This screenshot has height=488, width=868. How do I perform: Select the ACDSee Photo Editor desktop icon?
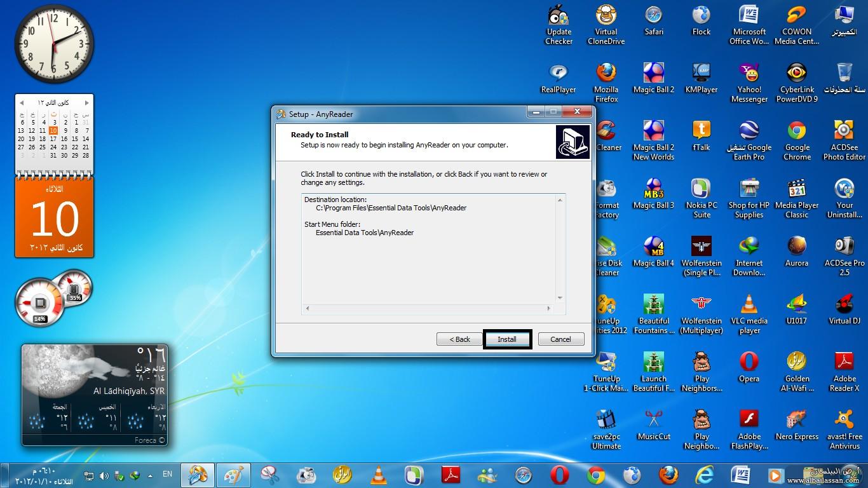pos(844,141)
